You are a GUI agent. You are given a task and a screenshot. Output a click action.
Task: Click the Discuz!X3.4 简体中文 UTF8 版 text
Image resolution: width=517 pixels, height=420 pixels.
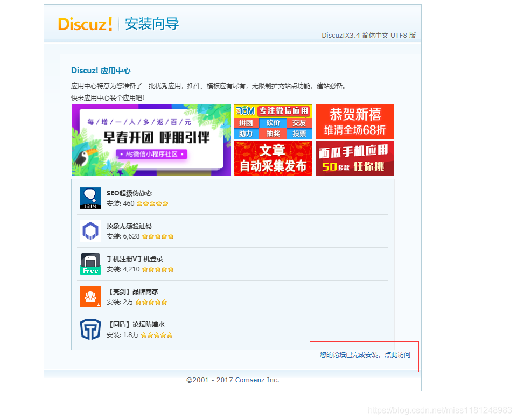coord(368,36)
